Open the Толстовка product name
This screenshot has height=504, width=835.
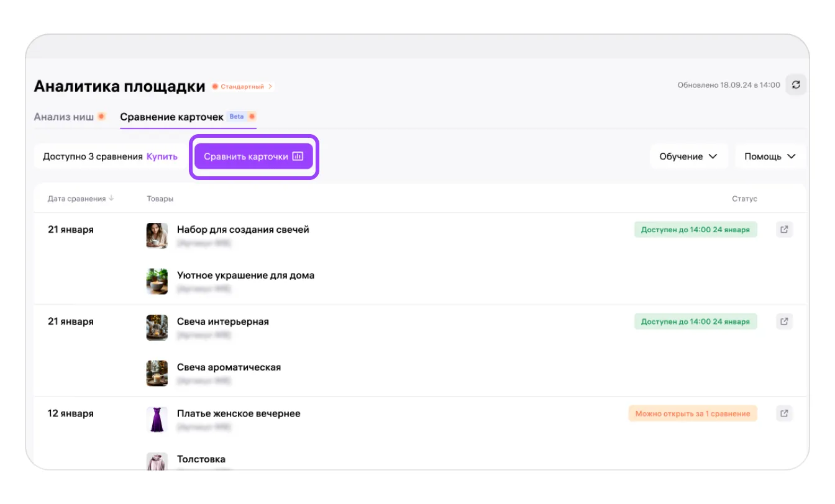201,459
